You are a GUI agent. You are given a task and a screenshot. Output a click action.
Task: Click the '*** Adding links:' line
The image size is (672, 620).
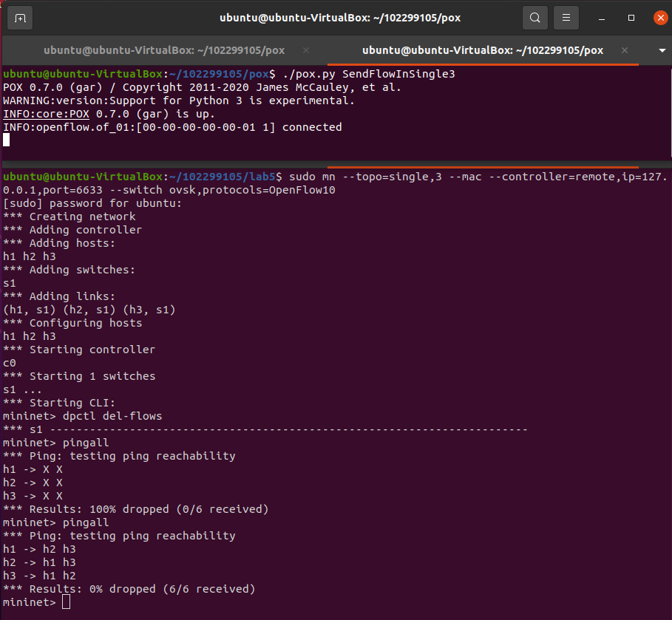point(59,296)
